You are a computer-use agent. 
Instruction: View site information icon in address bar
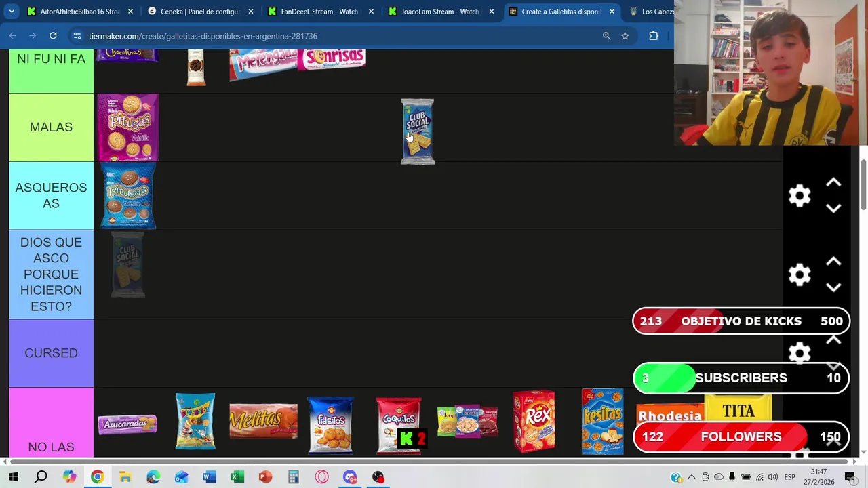(77, 36)
